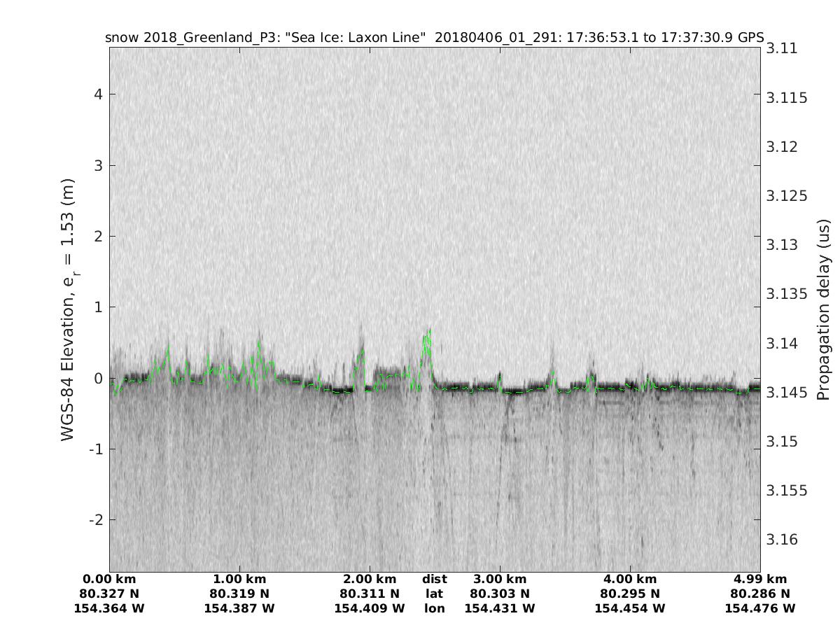The image size is (840, 630).
Task: Click the 154.431 W longitude label
Action: [x=500, y=608]
